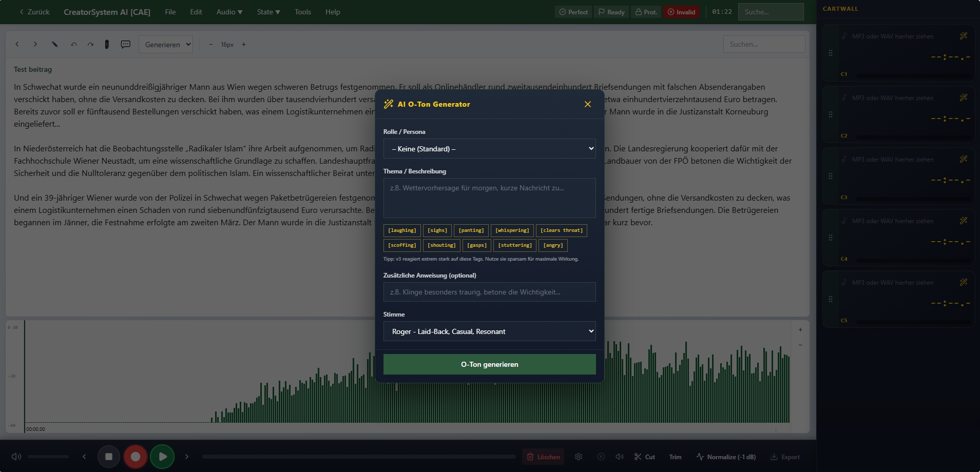Toggle the [angry] emotion tag

click(x=553, y=246)
